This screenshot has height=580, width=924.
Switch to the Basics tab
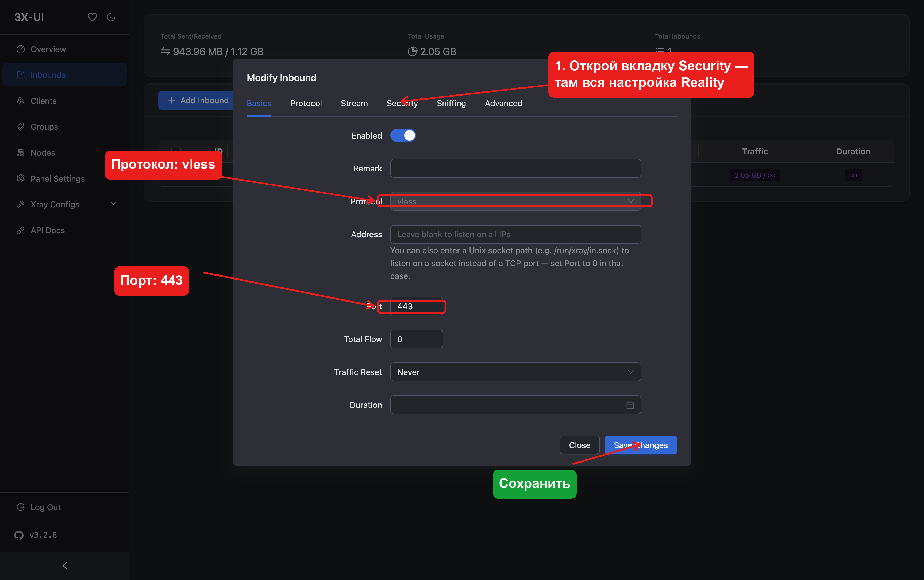click(259, 103)
